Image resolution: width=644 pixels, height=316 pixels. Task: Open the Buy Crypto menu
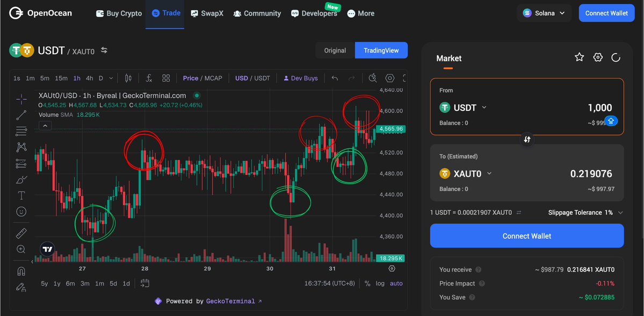click(x=119, y=13)
